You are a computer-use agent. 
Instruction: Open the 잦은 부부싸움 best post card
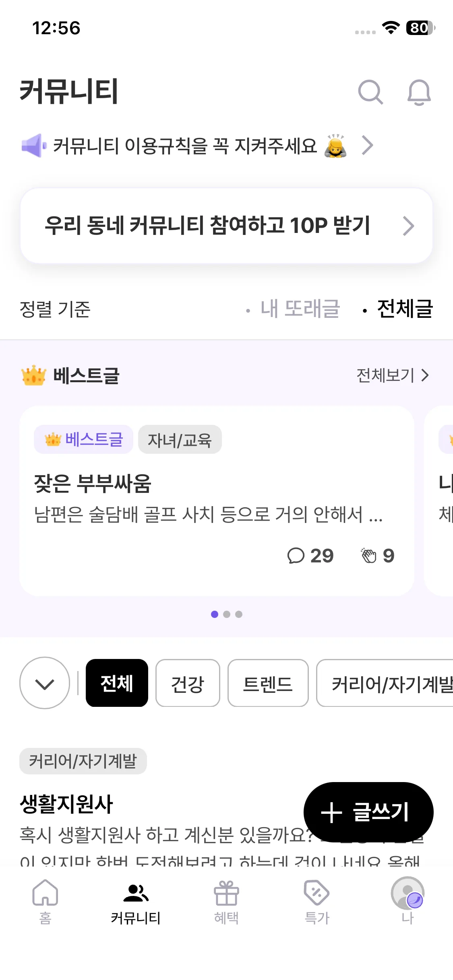[217, 499]
